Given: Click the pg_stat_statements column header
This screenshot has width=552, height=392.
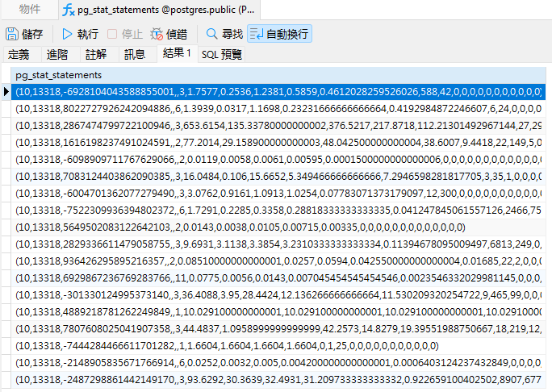Looking at the screenshot, I should pyautogui.click(x=56, y=75).
